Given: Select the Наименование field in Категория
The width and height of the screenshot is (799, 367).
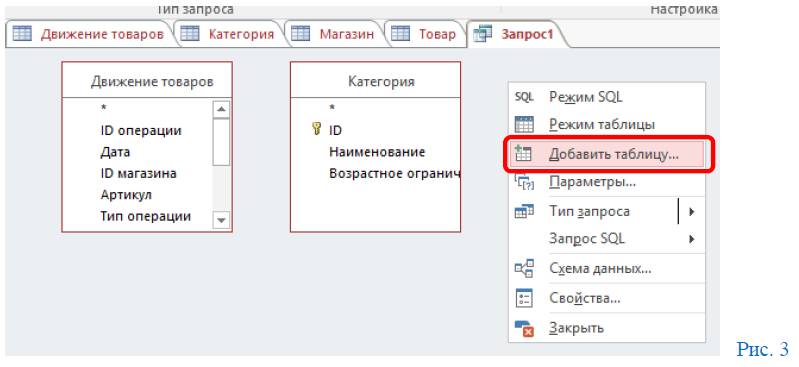Looking at the screenshot, I should (377, 152).
